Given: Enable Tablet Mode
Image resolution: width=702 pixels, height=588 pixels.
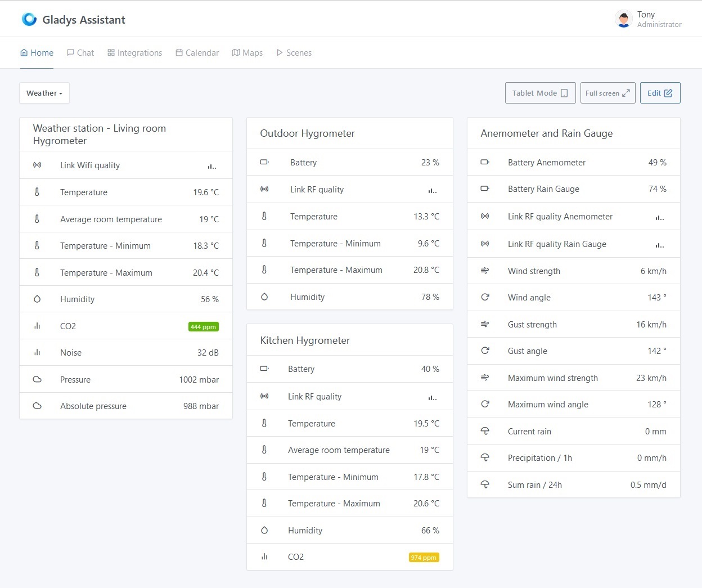Looking at the screenshot, I should coord(539,93).
